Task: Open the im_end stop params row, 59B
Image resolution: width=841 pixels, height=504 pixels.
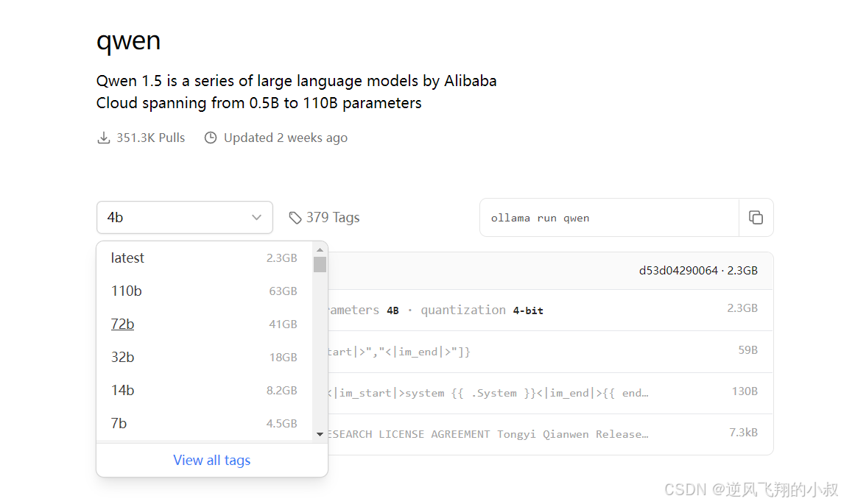Action: tap(550, 352)
